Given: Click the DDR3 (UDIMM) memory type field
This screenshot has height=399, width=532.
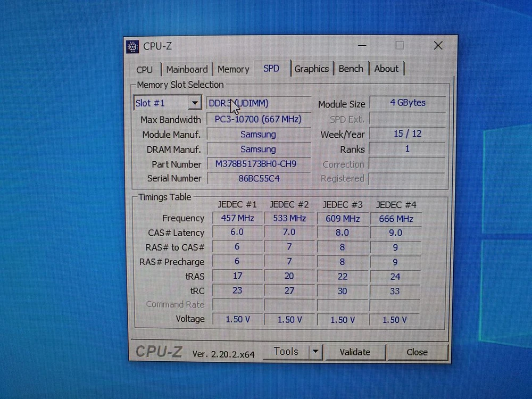Looking at the screenshot, I should [x=259, y=103].
